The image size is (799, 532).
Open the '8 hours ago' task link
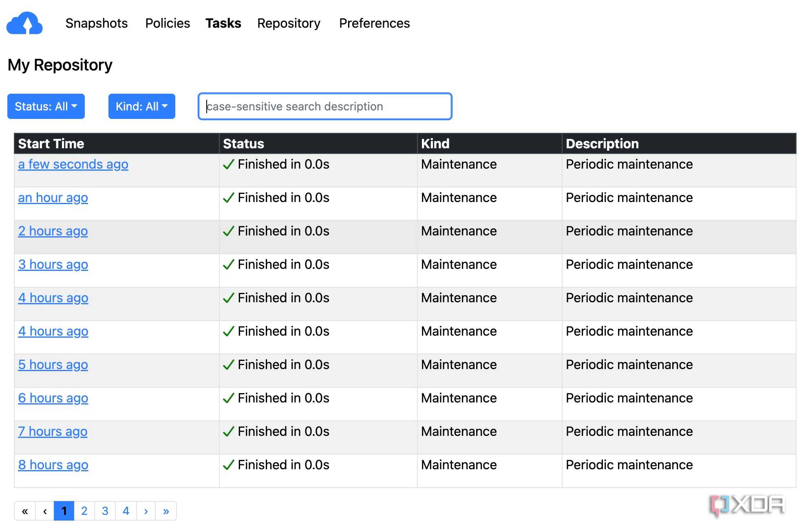click(53, 465)
